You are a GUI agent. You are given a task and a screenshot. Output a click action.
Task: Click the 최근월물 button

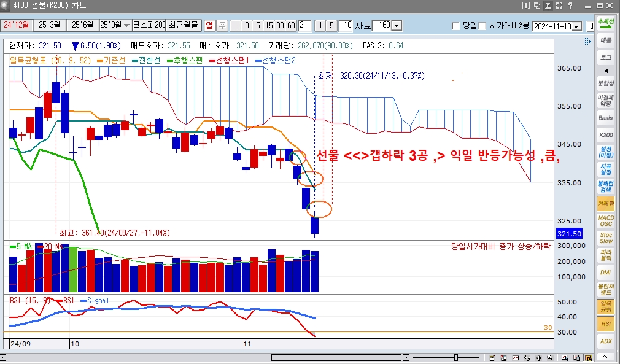[x=184, y=25]
